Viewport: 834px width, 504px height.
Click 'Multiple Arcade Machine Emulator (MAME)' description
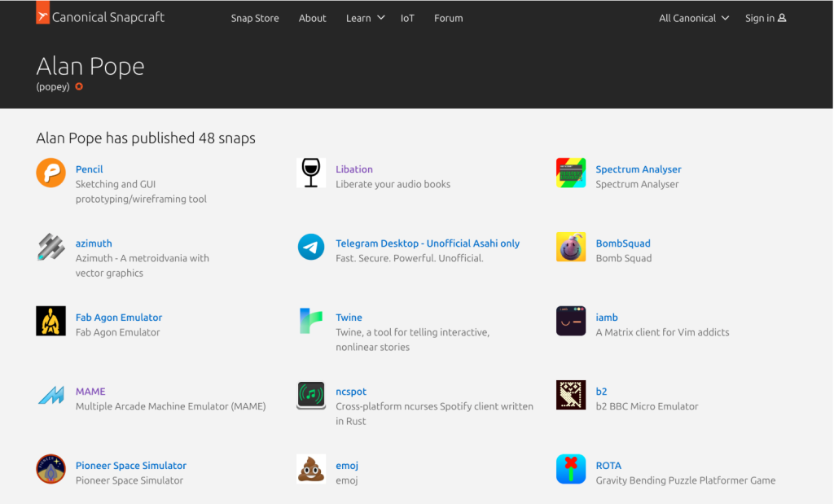171,406
